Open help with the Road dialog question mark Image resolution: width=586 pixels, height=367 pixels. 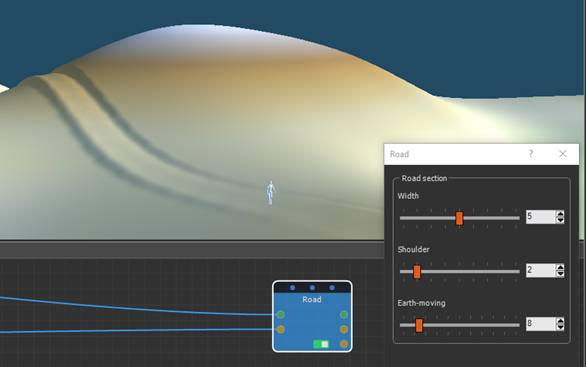click(x=531, y=154)
